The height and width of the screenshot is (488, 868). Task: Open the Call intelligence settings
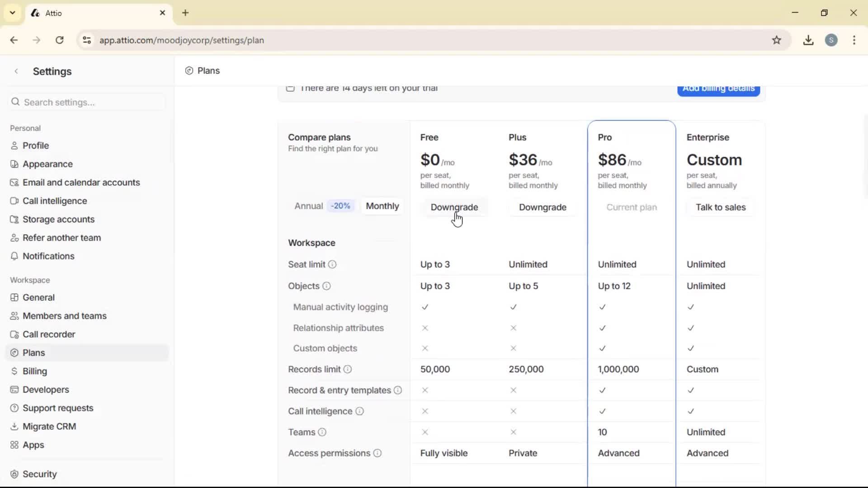coord(54,201)
